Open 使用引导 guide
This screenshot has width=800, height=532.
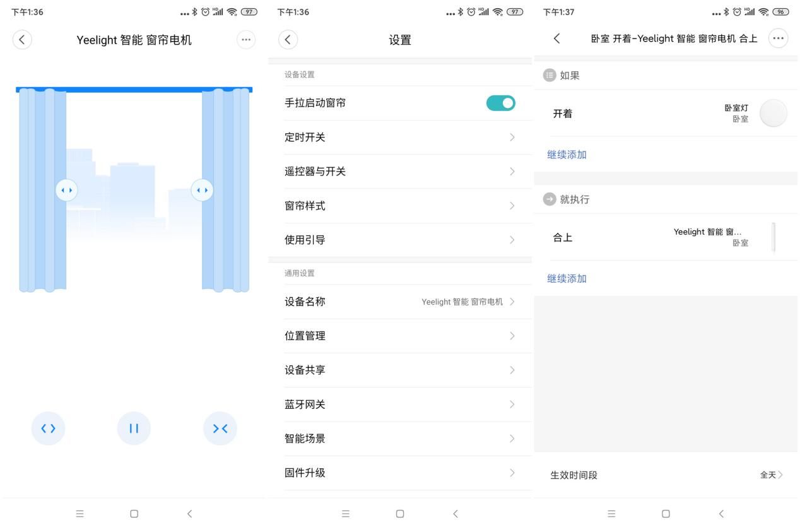[x=400, y=240]
